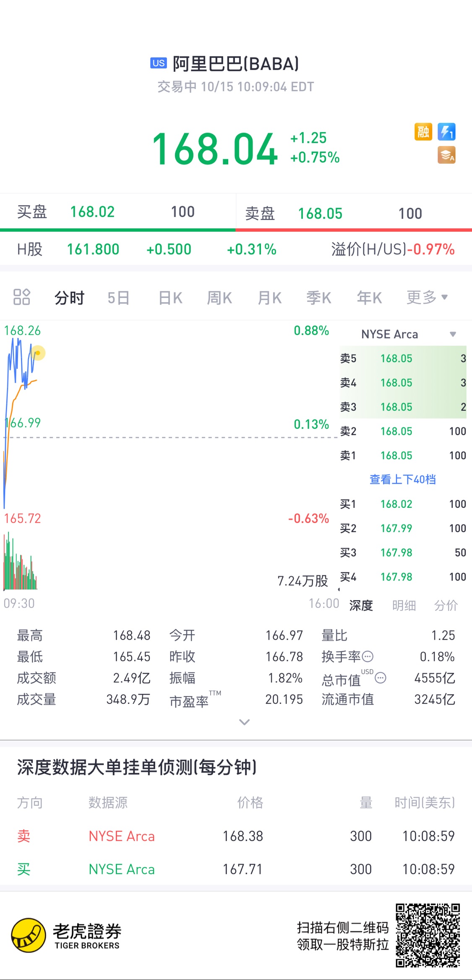Select the 深度 order book tab
Viewport: 472px width, 980px height.
point(361,605)
